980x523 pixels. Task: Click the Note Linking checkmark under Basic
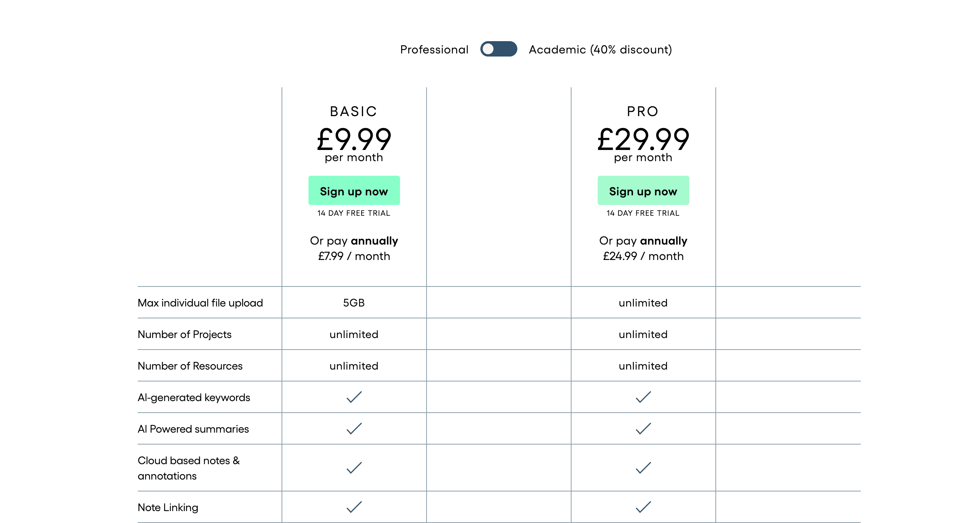click(354, 507)
